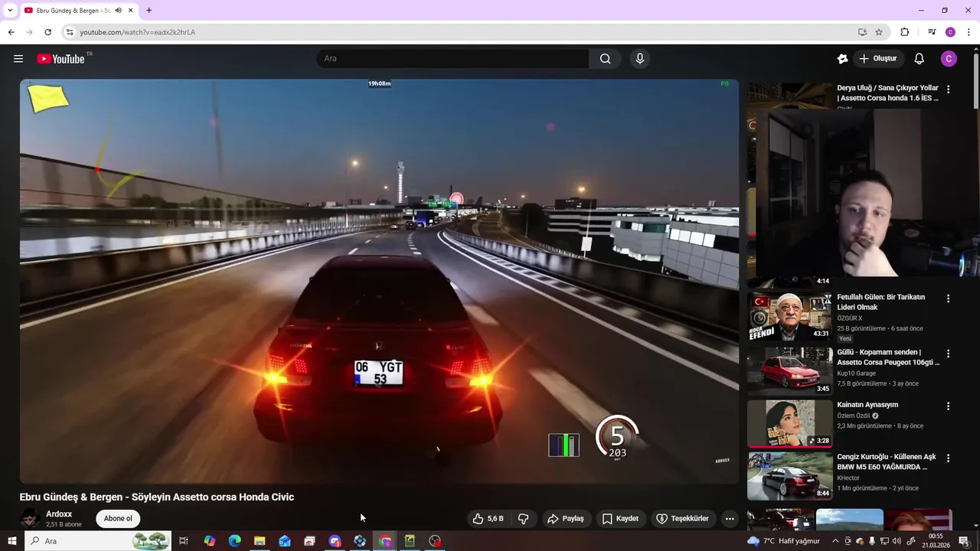Open the Oluştur create menu
Screen dimensions: 980x551
(x=878, y=59)
